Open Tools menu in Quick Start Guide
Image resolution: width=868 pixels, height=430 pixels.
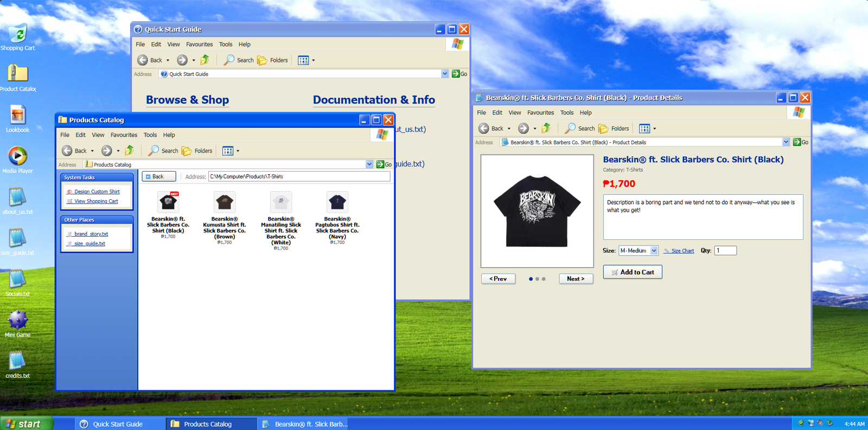pos(226,45)
